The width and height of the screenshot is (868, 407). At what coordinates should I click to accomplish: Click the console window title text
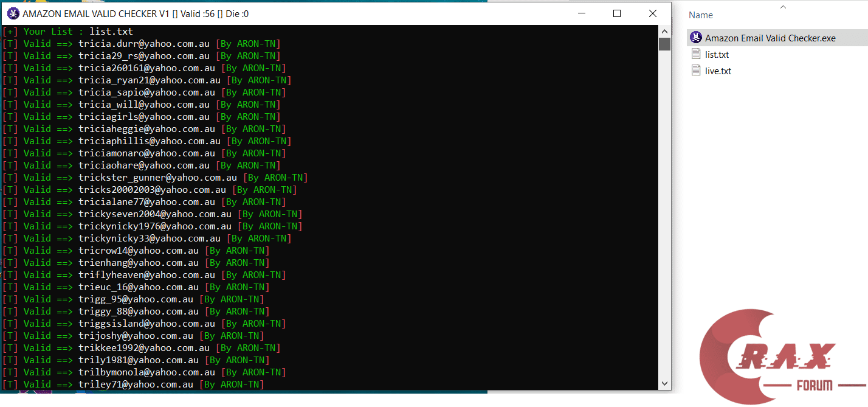136,13
